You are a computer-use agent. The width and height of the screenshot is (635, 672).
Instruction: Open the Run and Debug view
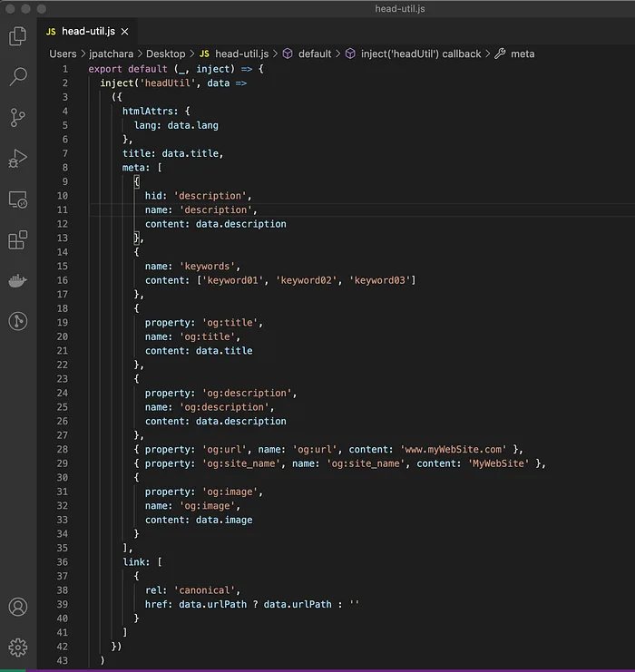[x=18, y=158]
